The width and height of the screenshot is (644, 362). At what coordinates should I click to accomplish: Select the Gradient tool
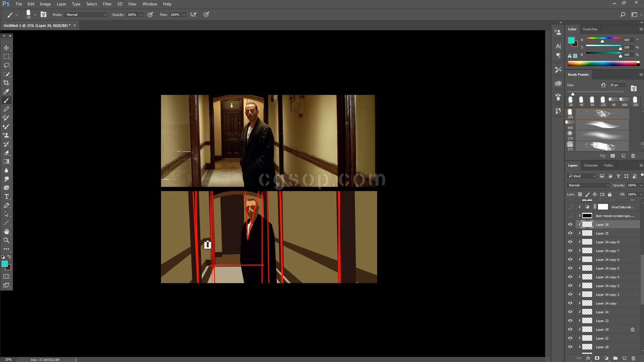[x=6, y=161]
